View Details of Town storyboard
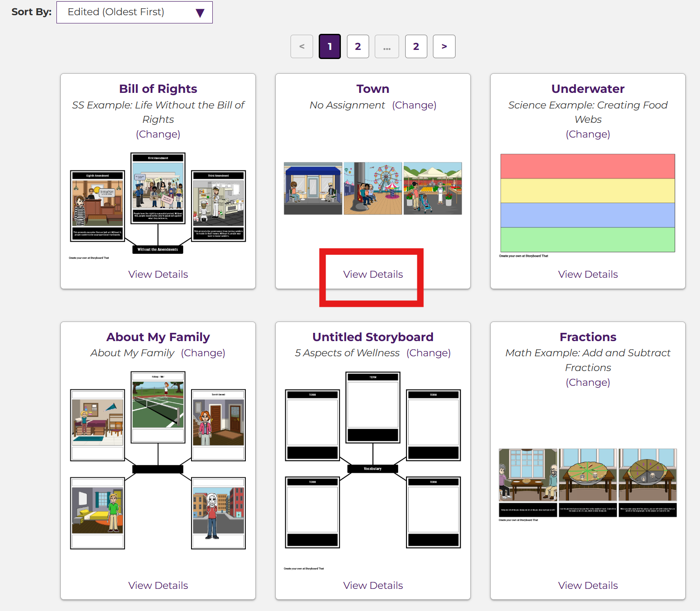 click(x=373, y=274)
